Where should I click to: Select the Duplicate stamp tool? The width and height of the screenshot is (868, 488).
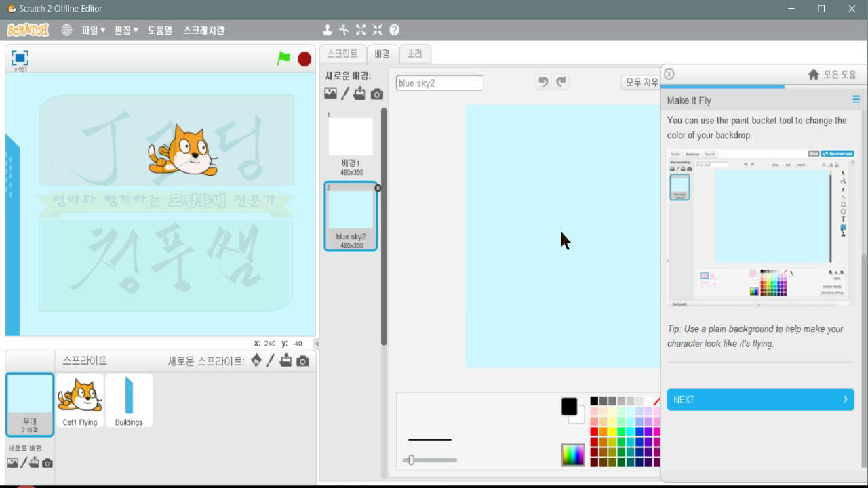(x=328, y=30)
